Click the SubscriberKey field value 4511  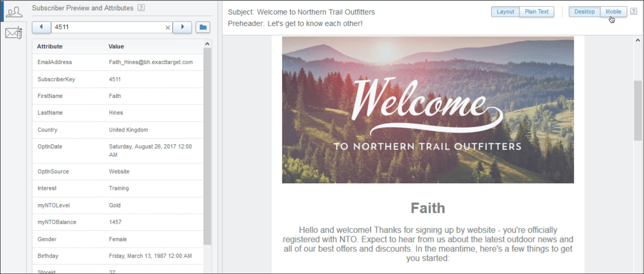[115, 79]
